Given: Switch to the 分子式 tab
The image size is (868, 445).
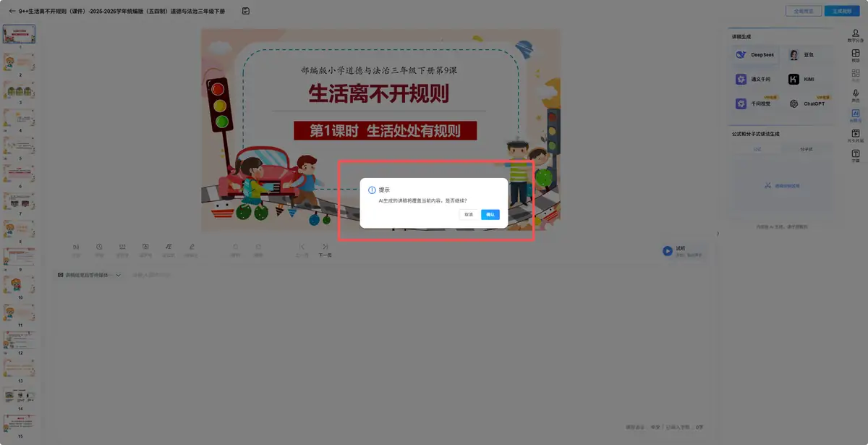Looking at the screenshot, I should tap(806, 149).
